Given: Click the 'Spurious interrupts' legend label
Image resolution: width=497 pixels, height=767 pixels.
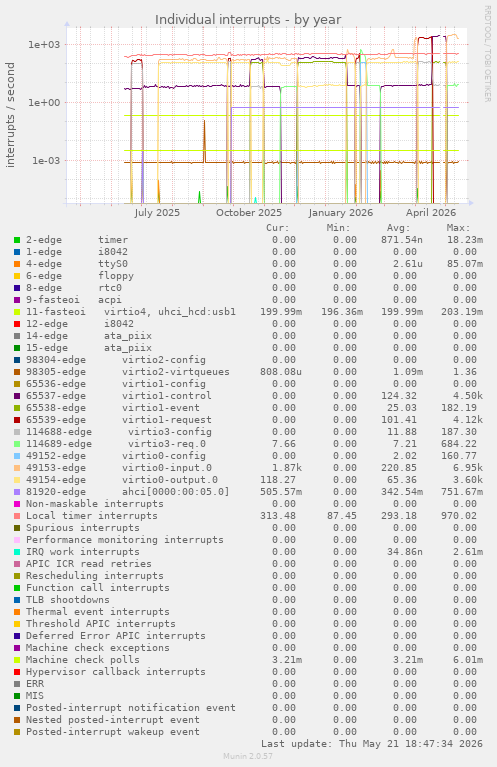Looking at the screenshot, I should (x=83, y=528).
